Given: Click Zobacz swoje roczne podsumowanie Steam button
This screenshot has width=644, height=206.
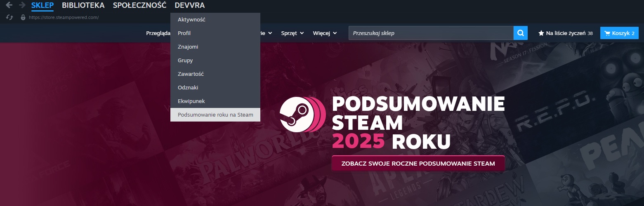Looking at the screenshot, I should tap(418, 164).
